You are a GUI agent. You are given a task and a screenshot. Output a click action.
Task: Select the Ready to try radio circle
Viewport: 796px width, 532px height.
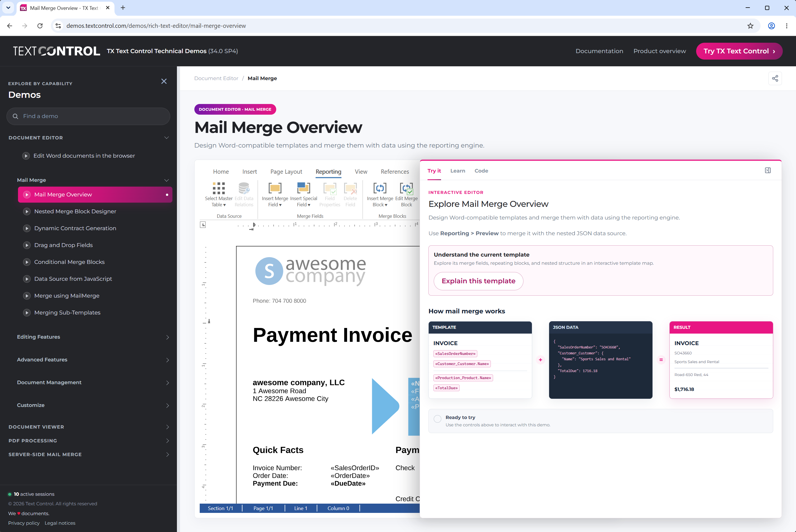coord(437,419)
